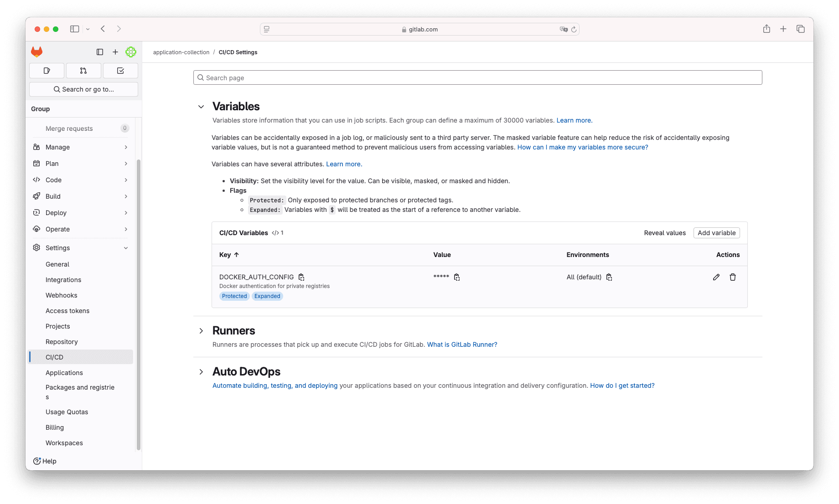Screen dimensions: 839x504
Task: Copy the DOCKER_AUTH_CONFIG key with the clipboard icon
Action: pyautogui.click(x=301, y=277)
